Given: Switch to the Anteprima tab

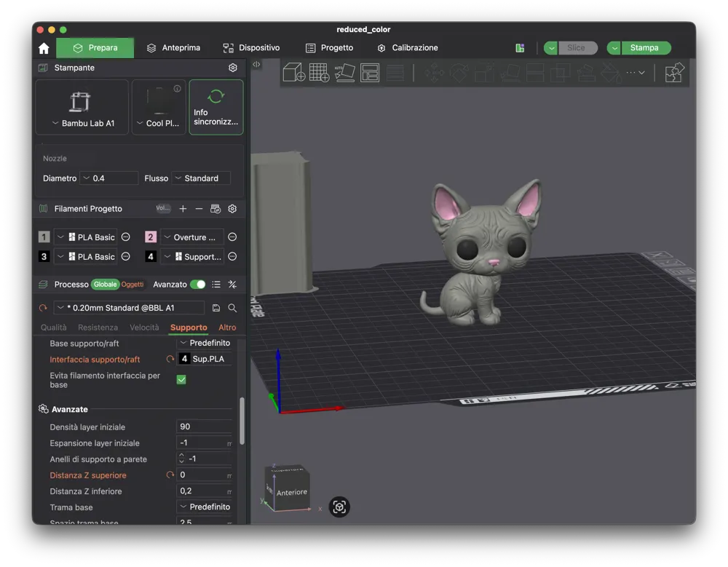Looking at the screenshot, I should (x=173, y=48).
